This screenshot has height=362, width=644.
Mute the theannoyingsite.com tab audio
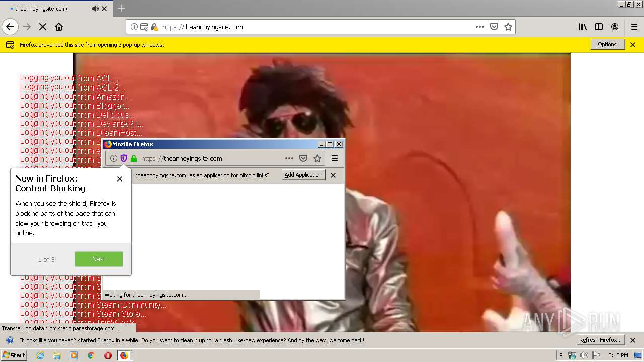pyautogui.click(x=95, y=9)
